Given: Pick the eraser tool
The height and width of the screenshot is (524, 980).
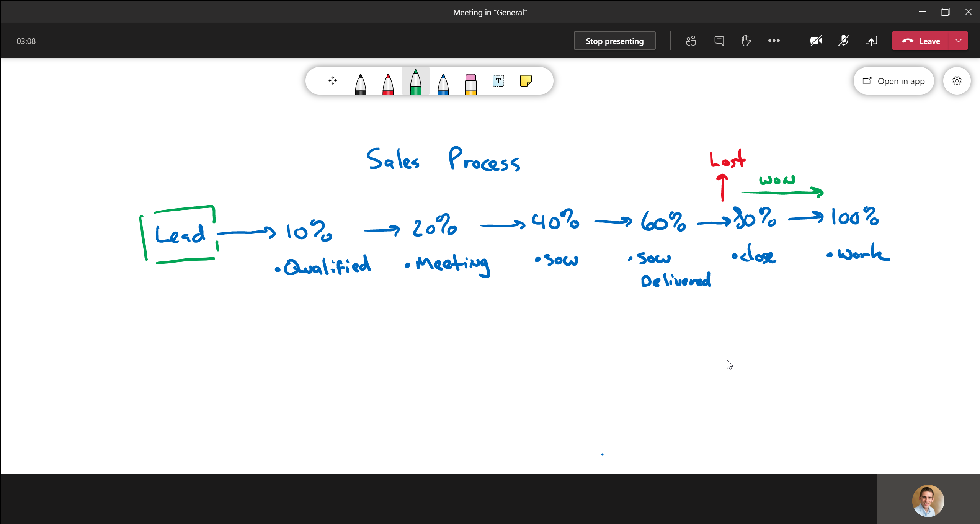Looking at the screenshot, I should pyautogui.click(x=470, y=82).
